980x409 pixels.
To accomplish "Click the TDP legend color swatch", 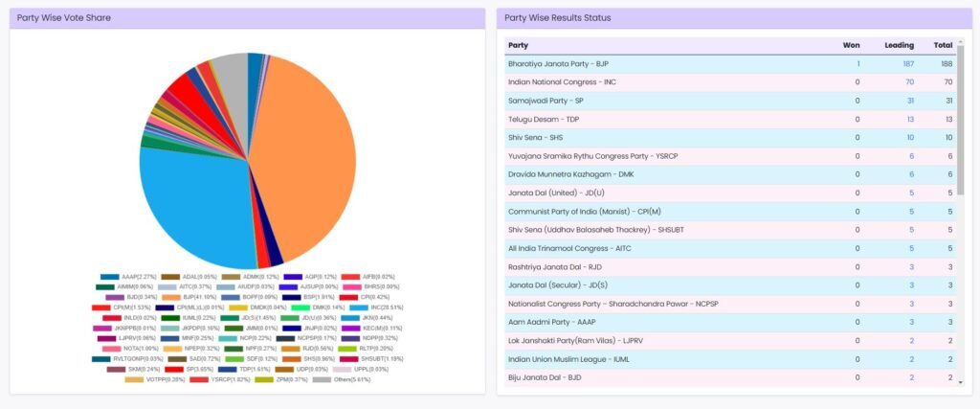I will coord(227,369).
